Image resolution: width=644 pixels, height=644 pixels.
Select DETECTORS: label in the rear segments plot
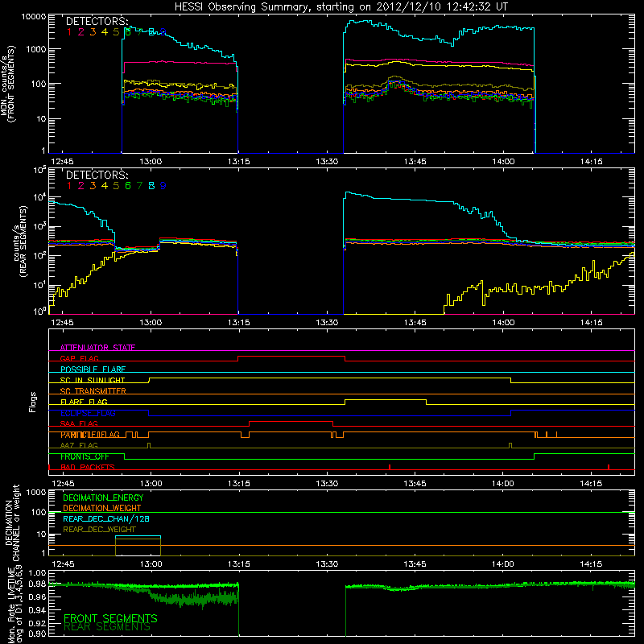pyautogui.click(x=97, y=175)
